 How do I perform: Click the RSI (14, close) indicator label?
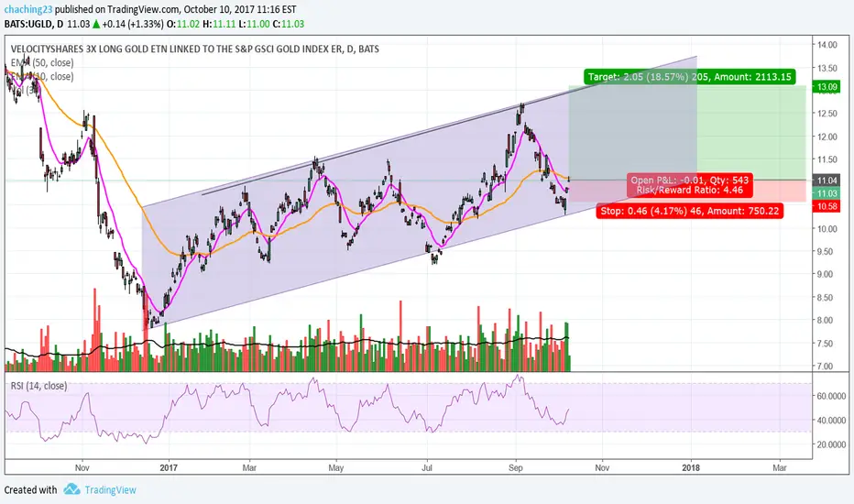(38, 386)
